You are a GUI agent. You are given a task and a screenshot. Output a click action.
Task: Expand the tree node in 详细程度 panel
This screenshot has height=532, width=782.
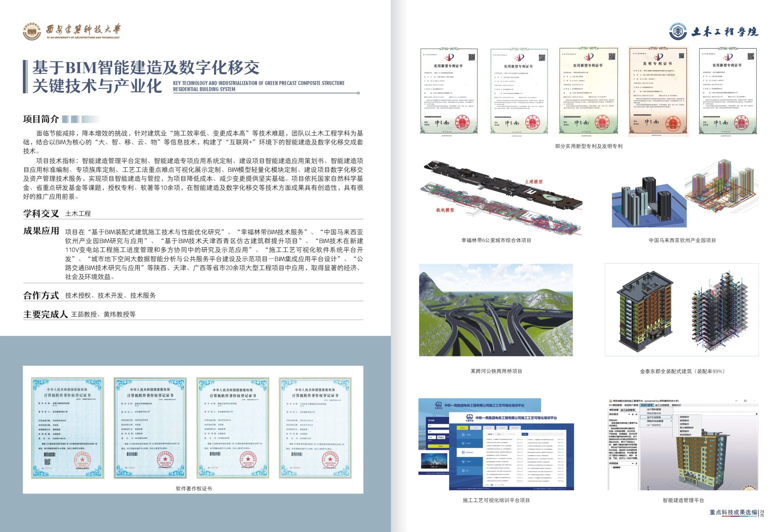[611, 467]
